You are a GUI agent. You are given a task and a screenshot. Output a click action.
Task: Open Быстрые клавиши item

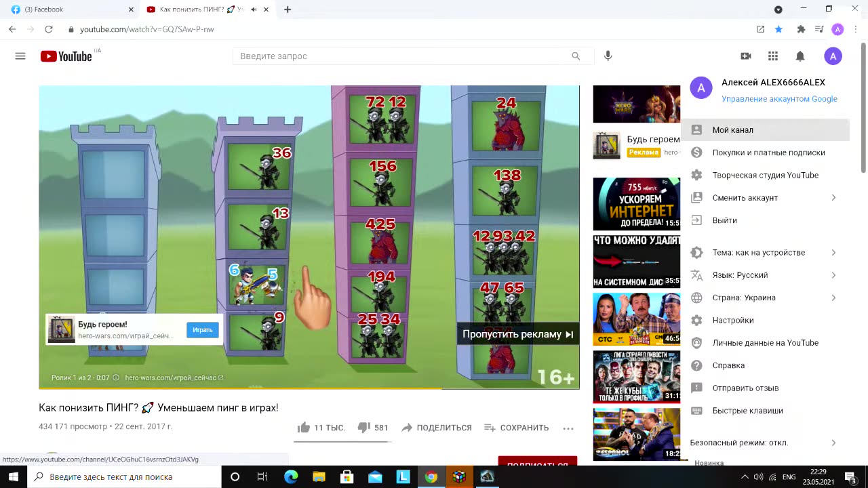pos(765,411)
